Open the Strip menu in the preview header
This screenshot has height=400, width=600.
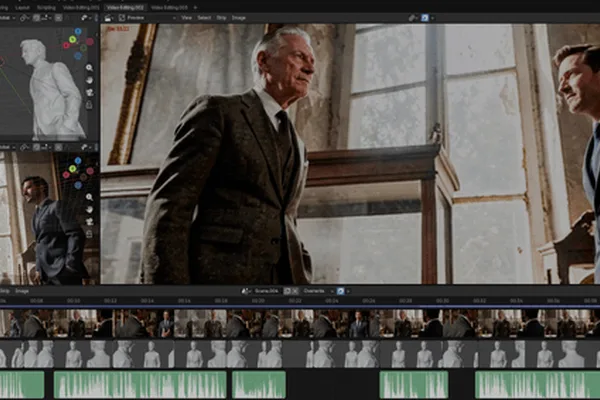click(x=221, y=18)
